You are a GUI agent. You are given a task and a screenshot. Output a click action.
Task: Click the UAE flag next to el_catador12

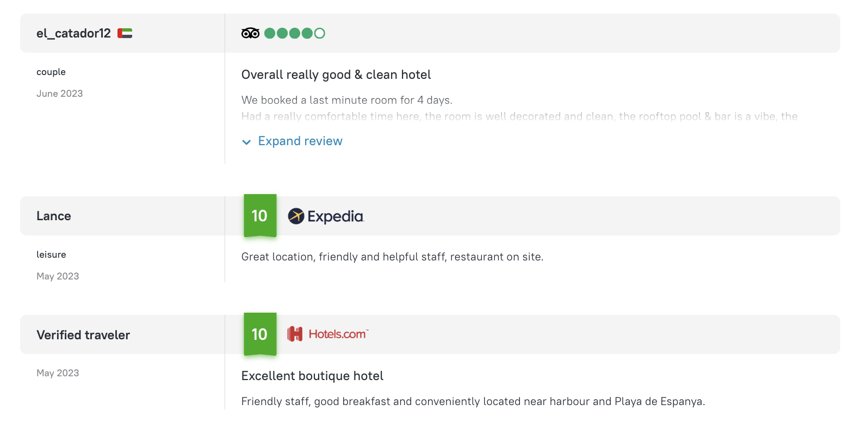tap(125, 33)
